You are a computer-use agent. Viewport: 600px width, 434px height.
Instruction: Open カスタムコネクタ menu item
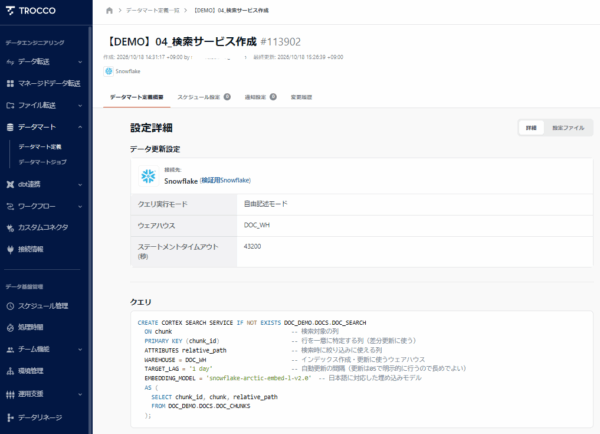(43, 227)
